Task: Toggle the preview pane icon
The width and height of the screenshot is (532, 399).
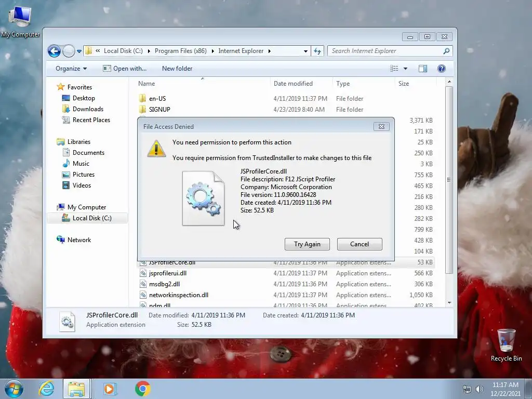Action: point(423,69)
